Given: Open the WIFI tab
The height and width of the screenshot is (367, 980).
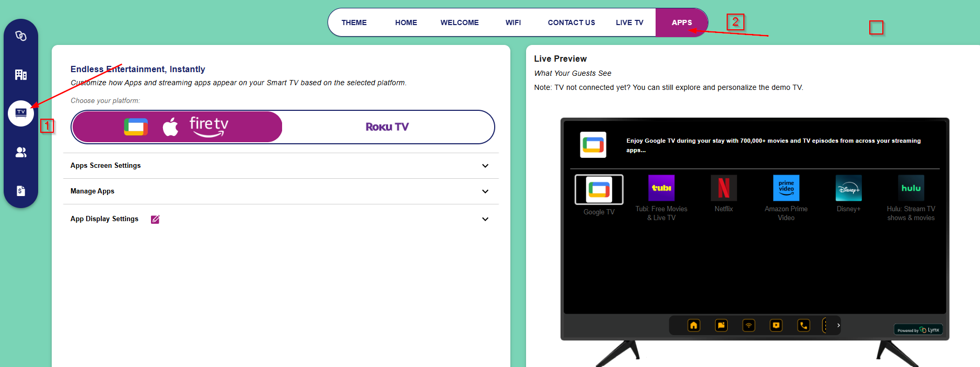Looking at the screenshot, I should click(x=513, y=22).
